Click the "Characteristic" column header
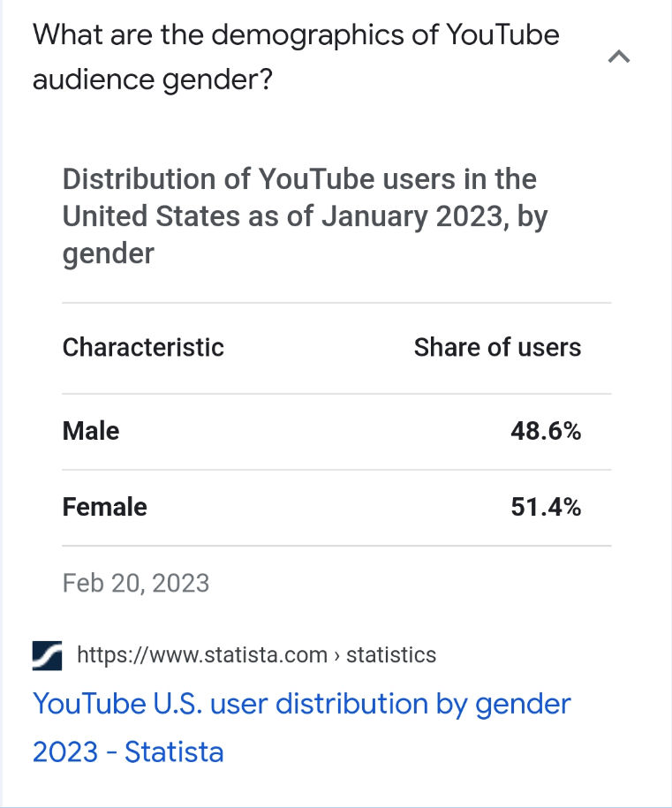 coord(143,347)
